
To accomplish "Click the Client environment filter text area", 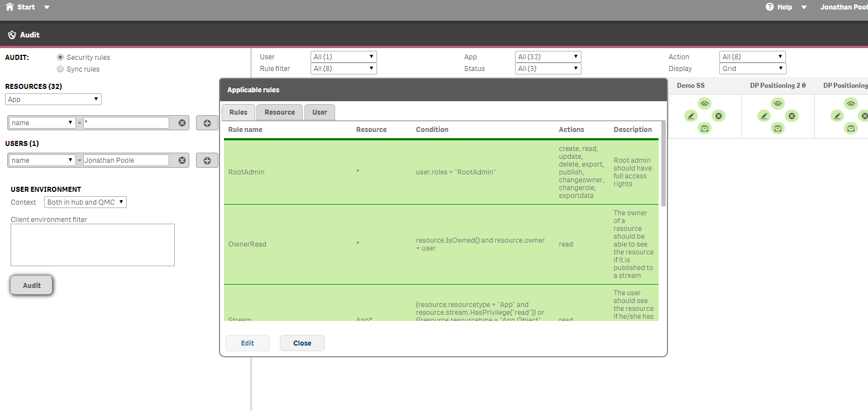I will tap(93, 245).
